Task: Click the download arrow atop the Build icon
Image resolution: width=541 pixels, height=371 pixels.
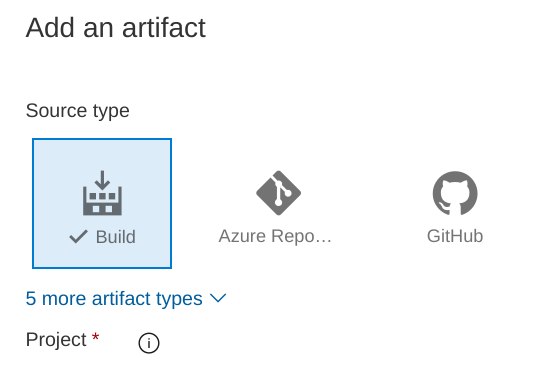Action: tap(102, 180)
